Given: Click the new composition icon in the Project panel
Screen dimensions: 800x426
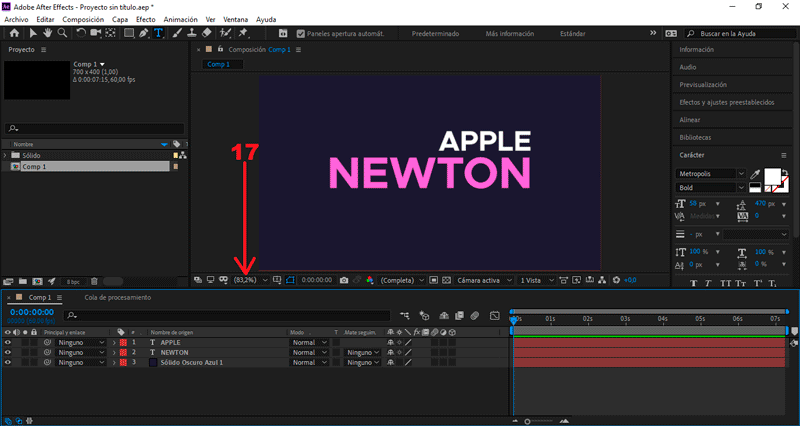Looking at the screenshot, I should pos(37,281).
